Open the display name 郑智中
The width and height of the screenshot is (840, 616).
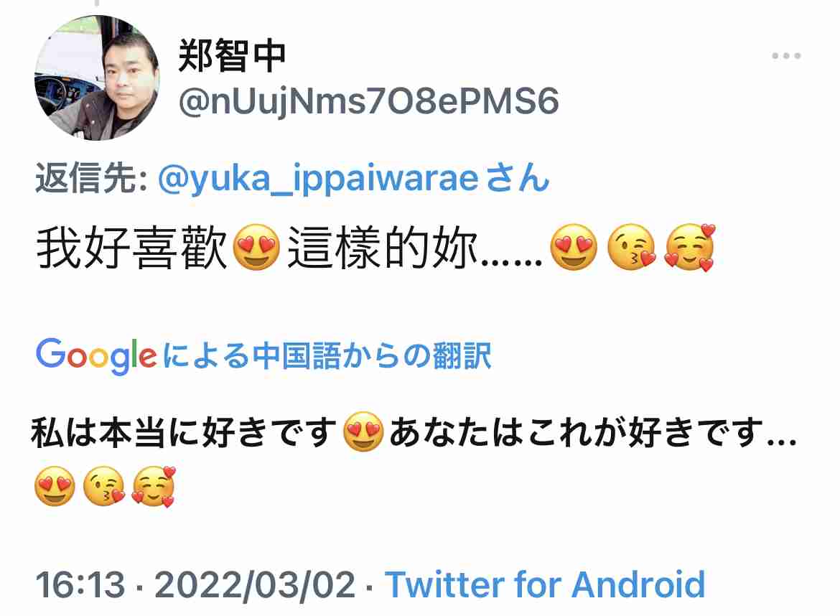tap(232, 55)
